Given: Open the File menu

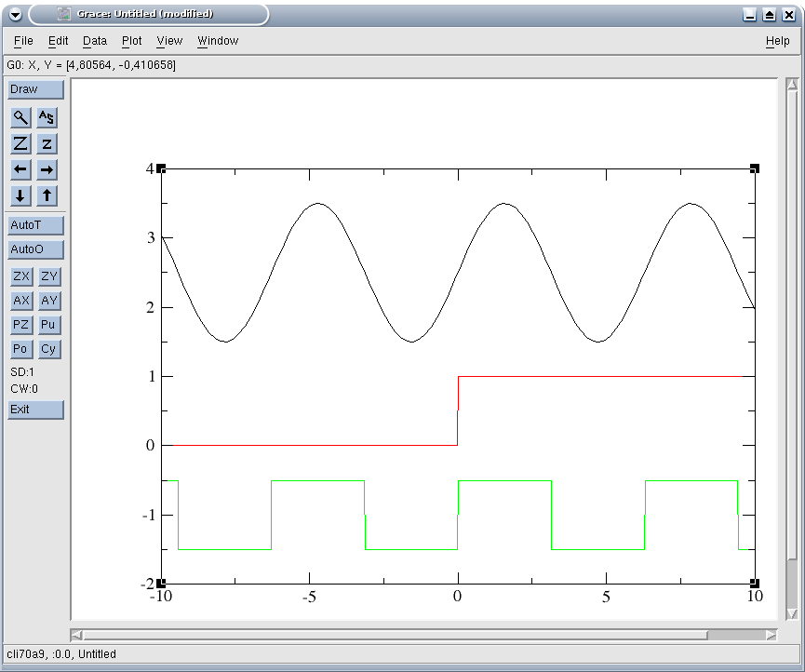Looking at the screenshot, I should pos(23,41).
